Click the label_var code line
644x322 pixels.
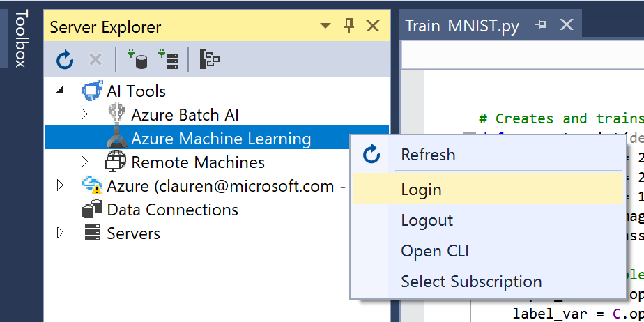pyautogui.click(x=578, y=314)
